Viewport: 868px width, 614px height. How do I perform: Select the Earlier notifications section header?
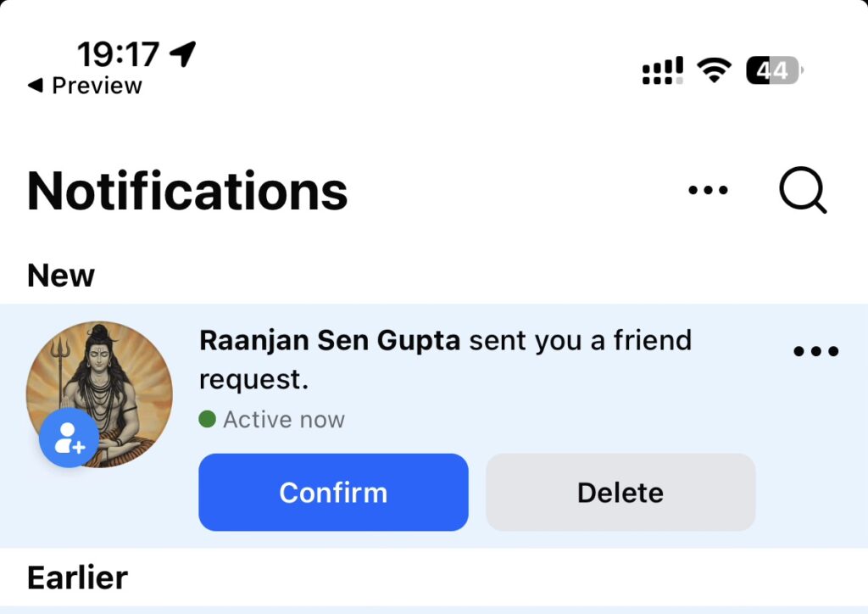coord(76,577)
